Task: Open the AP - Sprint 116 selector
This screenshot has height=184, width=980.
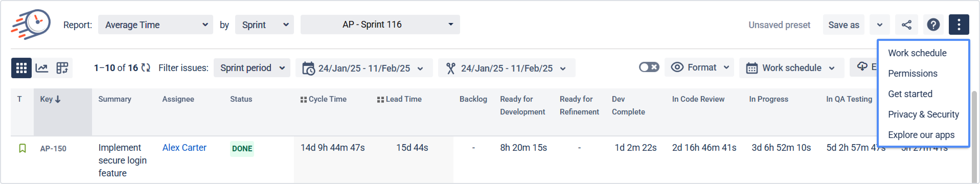Action: point(380,25)
